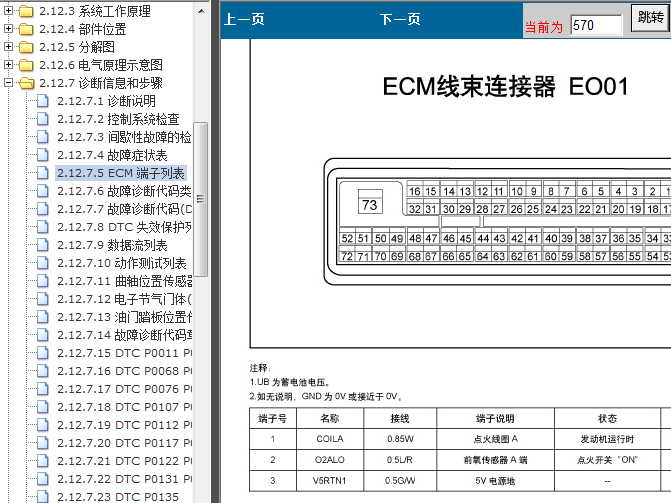
Task: Click the 端子说明 column header
Action: pyautogui.click(x=496, y=418)
